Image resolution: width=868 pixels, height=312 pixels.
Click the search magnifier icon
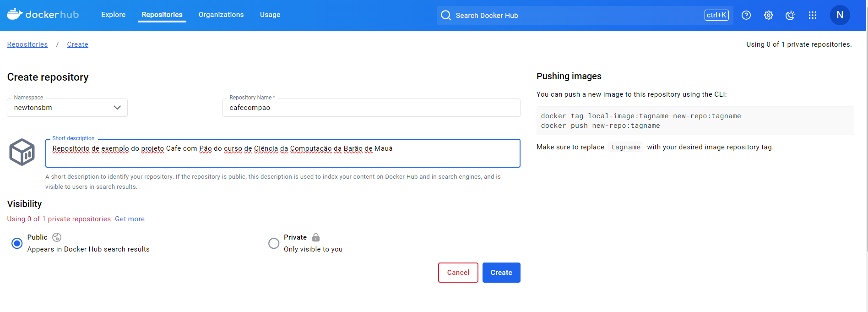446,15
